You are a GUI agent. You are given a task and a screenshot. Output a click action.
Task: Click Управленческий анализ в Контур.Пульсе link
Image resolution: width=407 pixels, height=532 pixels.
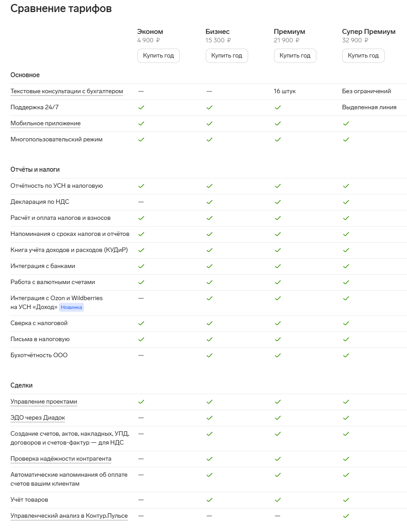point(69,516)
